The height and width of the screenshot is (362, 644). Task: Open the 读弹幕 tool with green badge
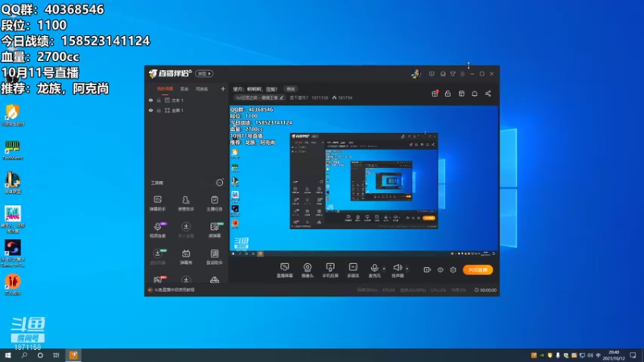[x=214, y=230]
